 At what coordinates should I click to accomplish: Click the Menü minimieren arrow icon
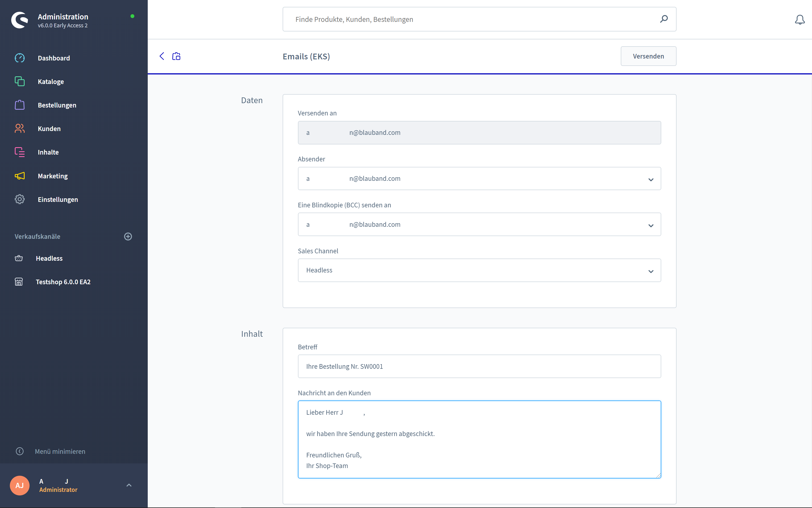[20, 451]
